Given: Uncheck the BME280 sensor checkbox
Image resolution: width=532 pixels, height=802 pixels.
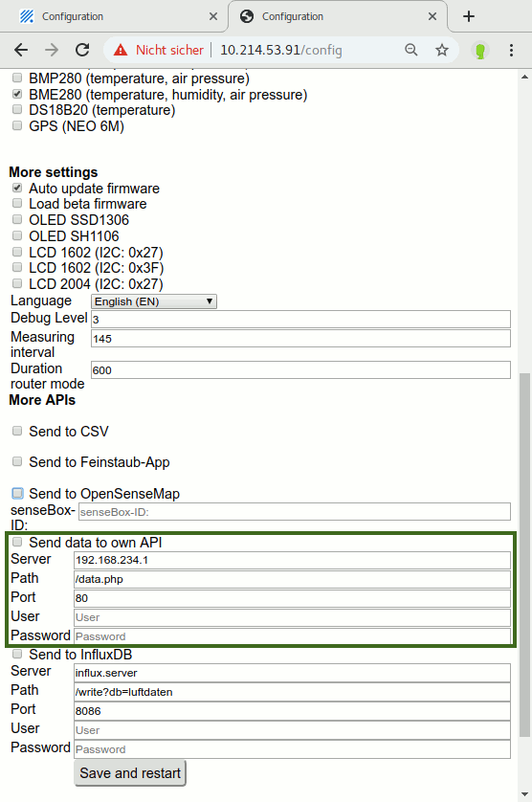Looking at the screenshot, I should [17, 94].
